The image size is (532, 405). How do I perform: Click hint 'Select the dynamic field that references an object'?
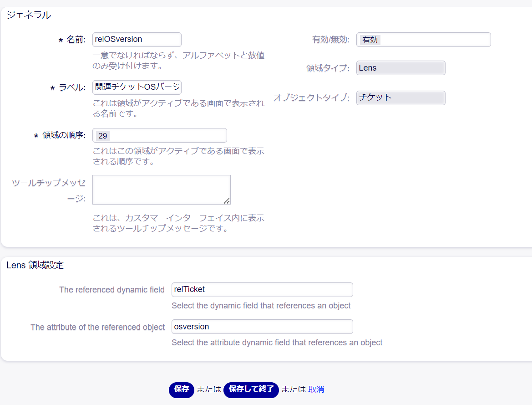(261, 306)
